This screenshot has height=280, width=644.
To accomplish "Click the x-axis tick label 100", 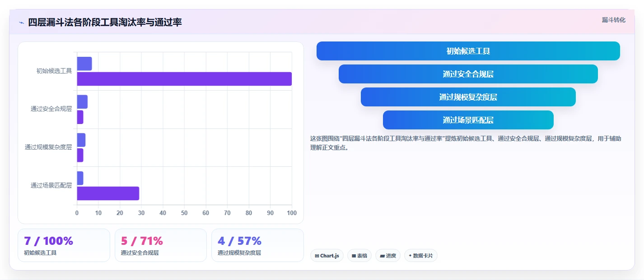I will 291,213.
